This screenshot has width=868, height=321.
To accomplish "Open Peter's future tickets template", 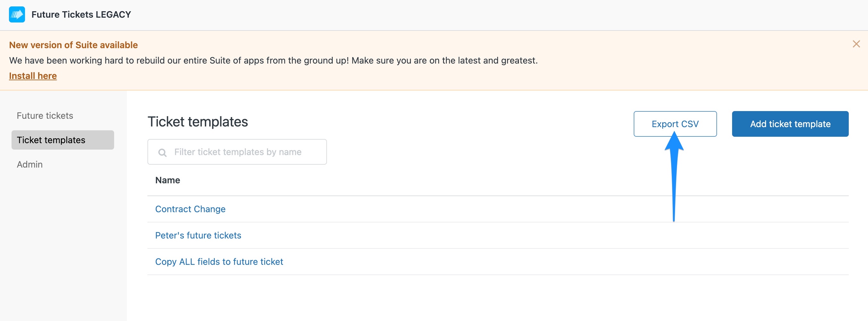I will [x=198, y=235].
